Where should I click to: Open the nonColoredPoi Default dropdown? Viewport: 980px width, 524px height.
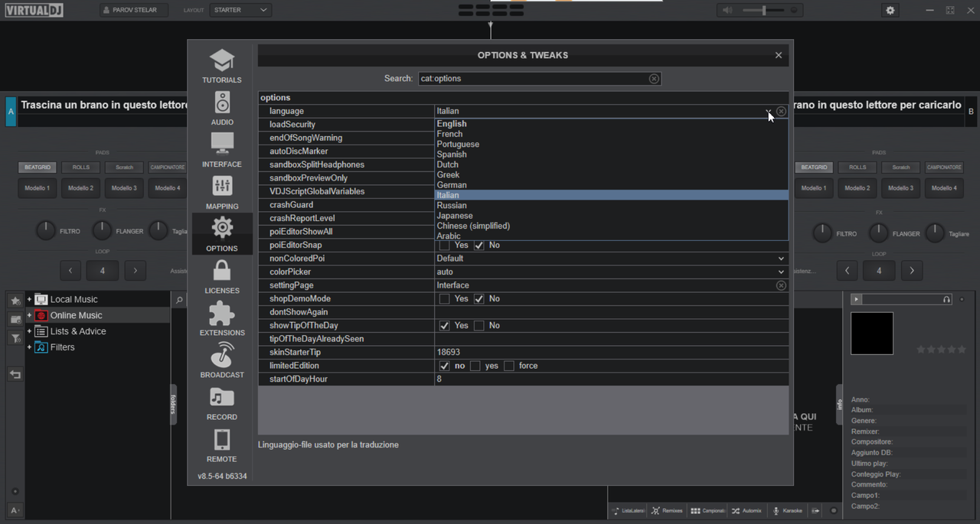pyautogui.click(x=781, y=259)
